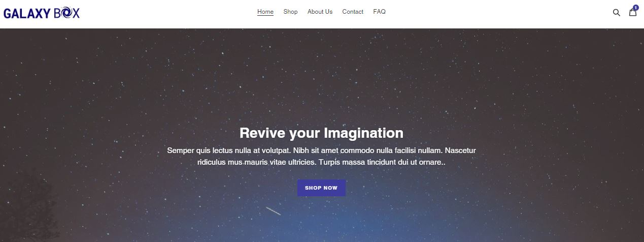Click the word "GALAXY" in the logo
Image resolution: width=644 pixels, height=242 pixels.
coord(27,14)
